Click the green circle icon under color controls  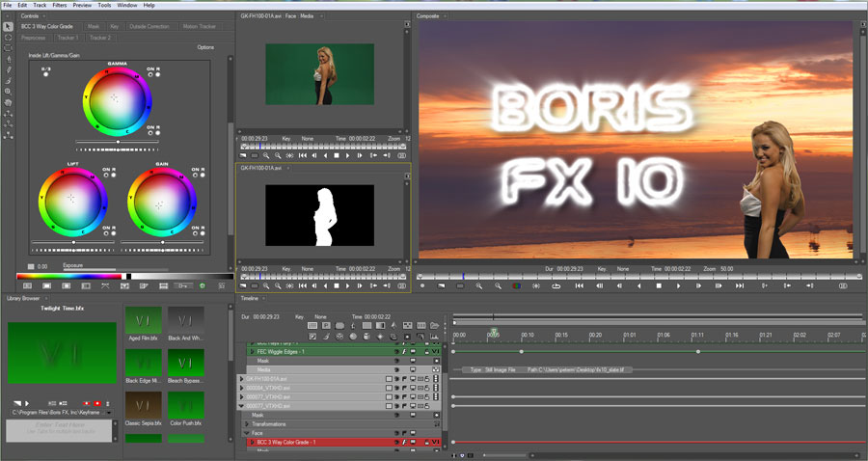click(203, 285)
